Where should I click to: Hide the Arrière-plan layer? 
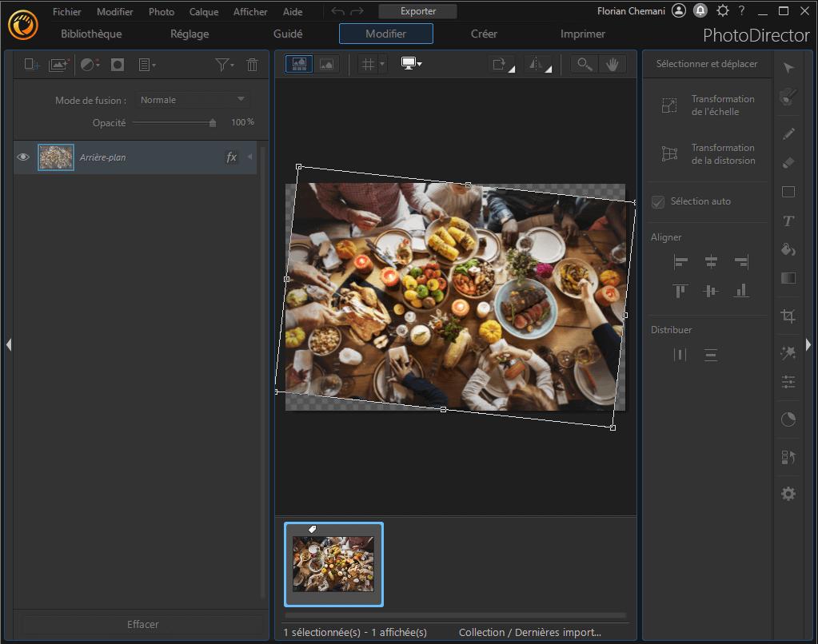coord(23,157)
